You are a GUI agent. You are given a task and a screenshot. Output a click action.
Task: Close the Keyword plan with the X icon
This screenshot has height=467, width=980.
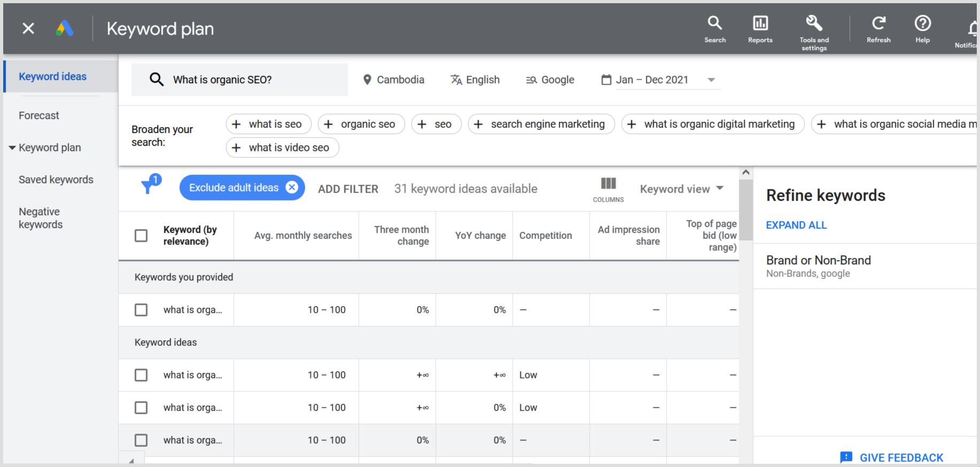[x=28, y=28]
